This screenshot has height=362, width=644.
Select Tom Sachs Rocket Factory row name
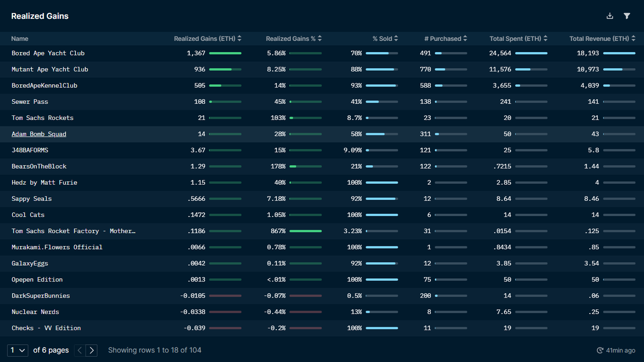click(74, 231)
